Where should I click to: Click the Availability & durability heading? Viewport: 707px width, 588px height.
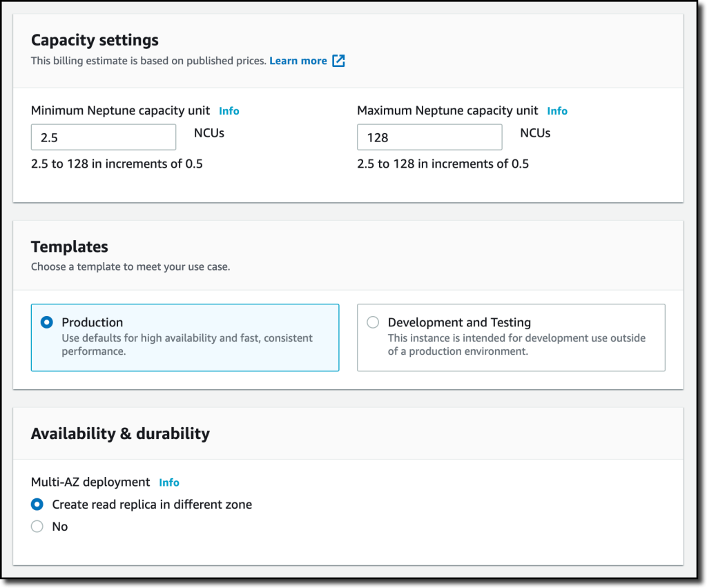[120, 433]
